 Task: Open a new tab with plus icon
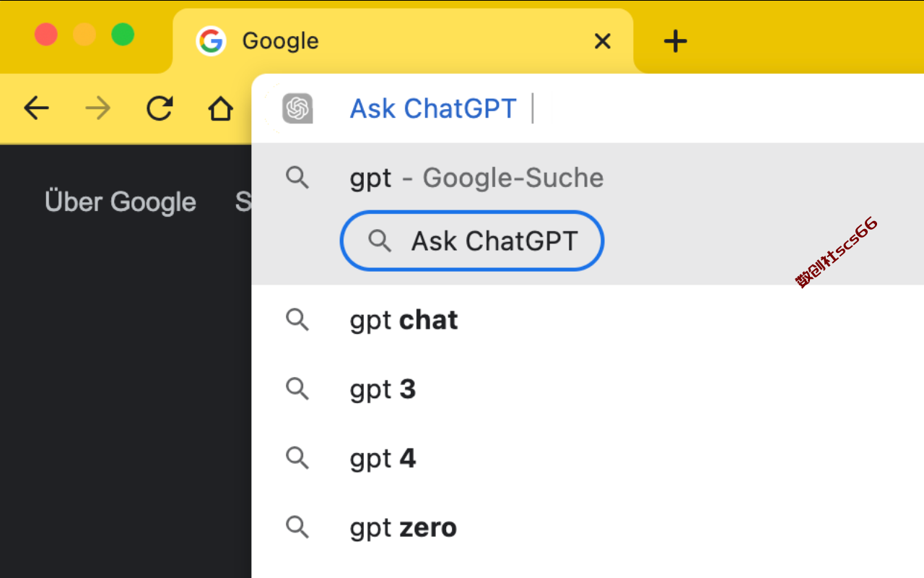675,41
